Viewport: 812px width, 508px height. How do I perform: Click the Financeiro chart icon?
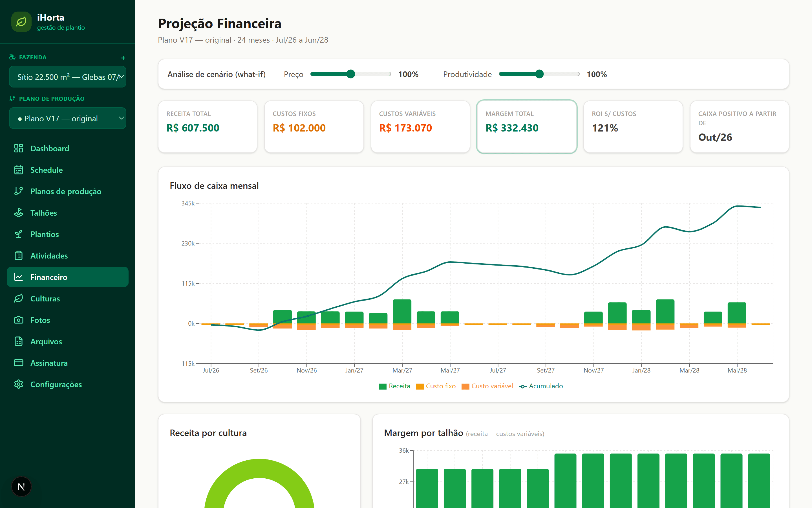(x=18, y=277)
